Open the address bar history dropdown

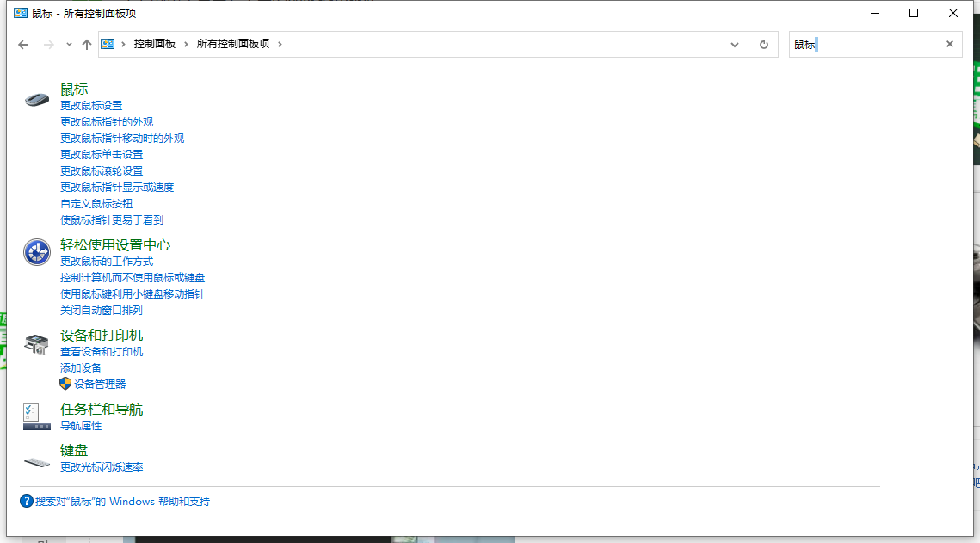[734, 44]
